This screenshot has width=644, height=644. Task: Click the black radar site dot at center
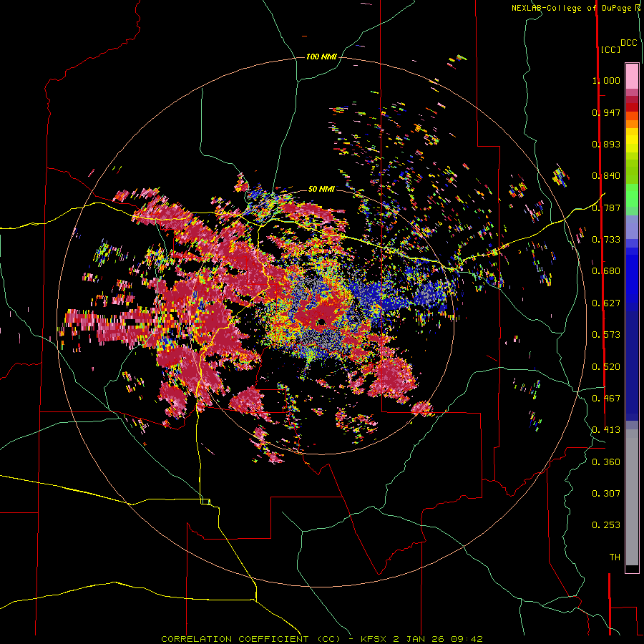coord(321,321)
